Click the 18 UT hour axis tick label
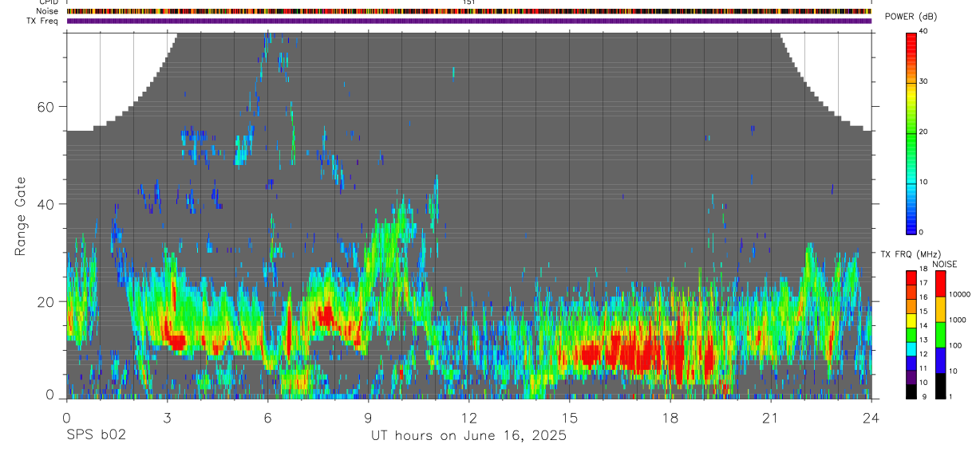 (x=670, y=419)
